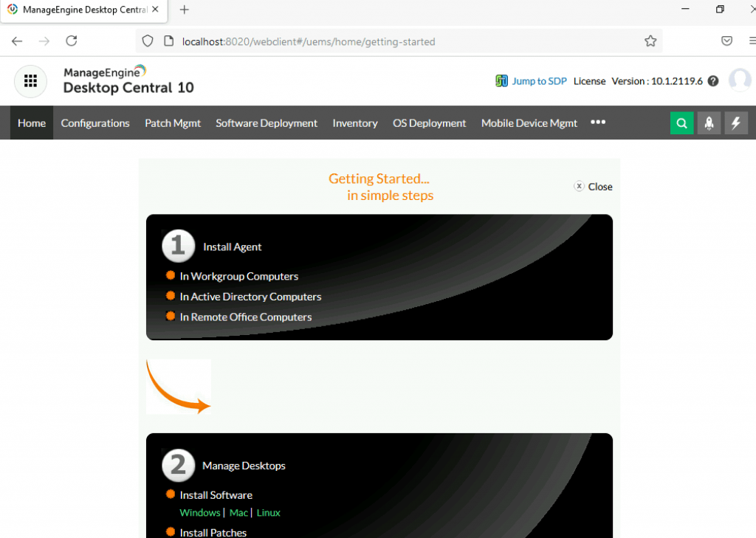
Task: Close the Getting Started panel
Action: click(593, 187)
